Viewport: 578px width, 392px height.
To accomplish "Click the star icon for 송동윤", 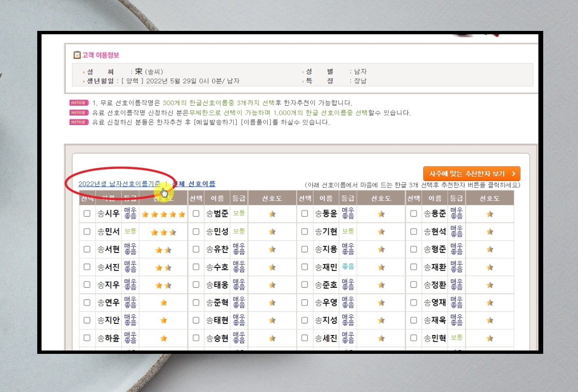I will [x=381, y=214].
